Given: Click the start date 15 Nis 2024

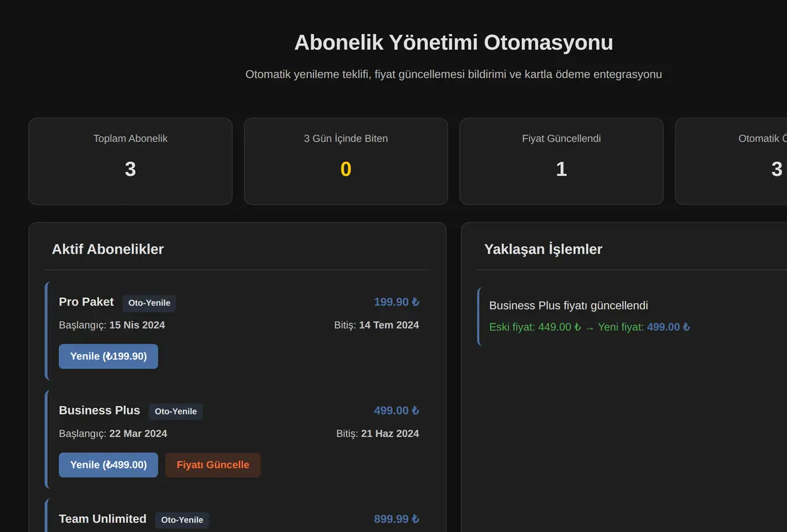Looking at the screenshot, I should [x=137, y=325].
